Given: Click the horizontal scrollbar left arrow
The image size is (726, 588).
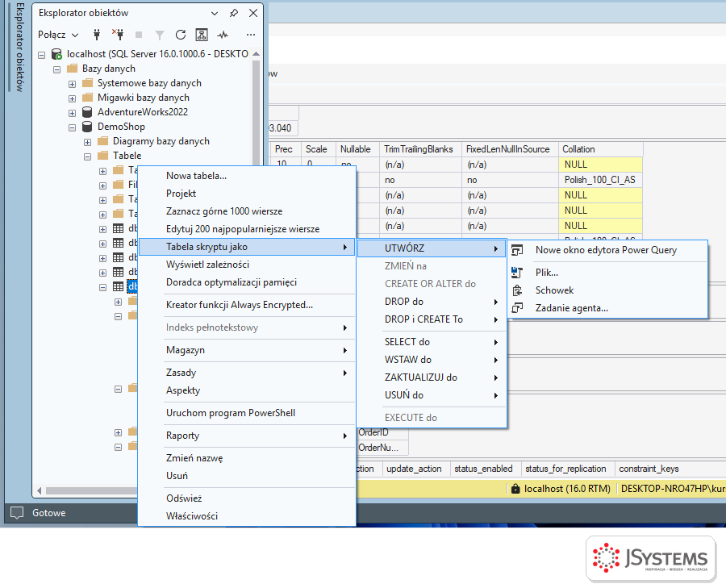Looking at the screenshot, I should click(x=39, y=490).
